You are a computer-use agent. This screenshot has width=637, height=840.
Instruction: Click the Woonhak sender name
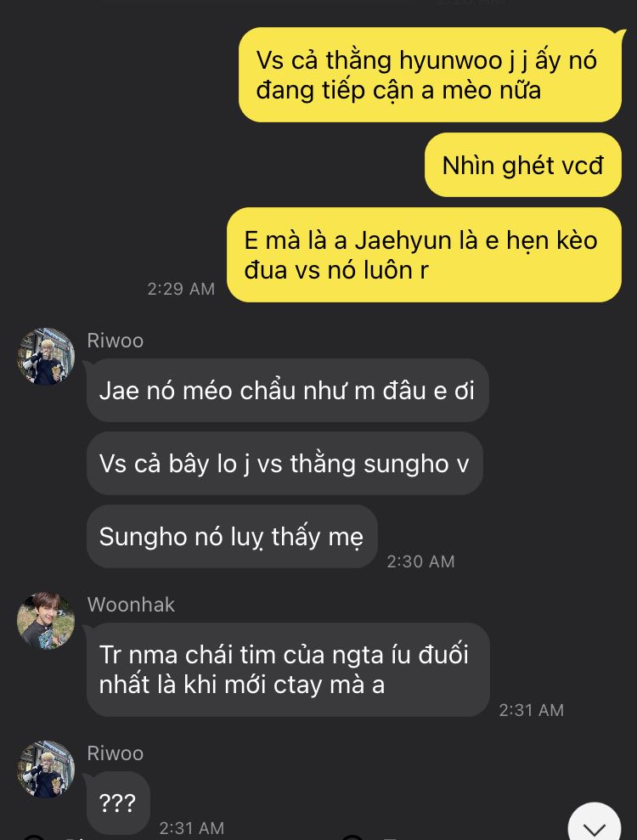pos(132,604)
